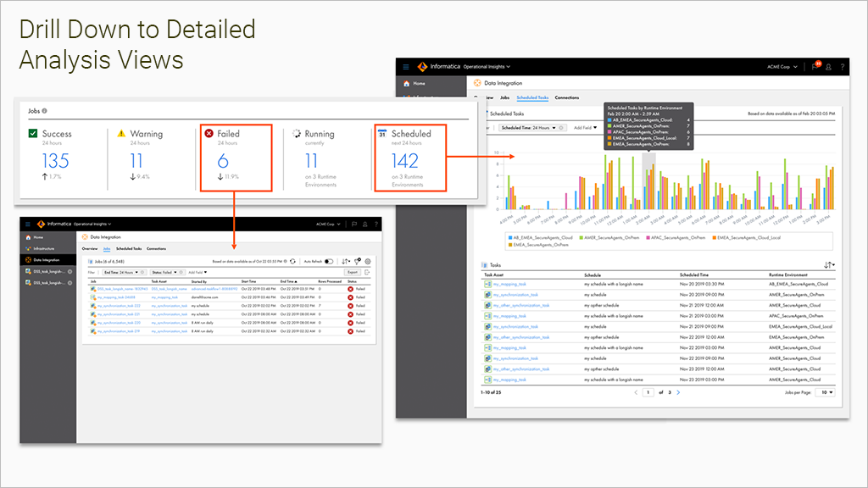Go to next page of Tasks
The height and width of the screenshot is (488, 868).
pyautogui.click(x=678, y=392)
